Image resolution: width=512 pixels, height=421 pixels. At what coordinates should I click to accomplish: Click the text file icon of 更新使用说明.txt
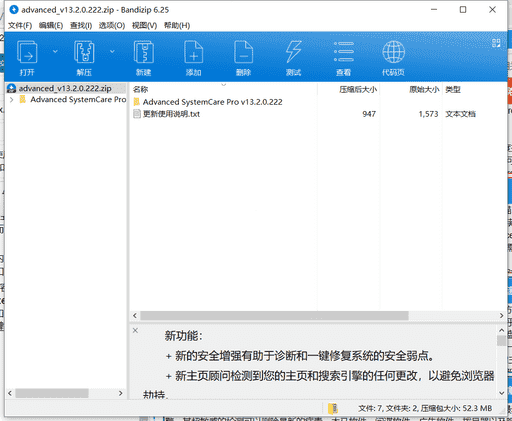[137, 114]
